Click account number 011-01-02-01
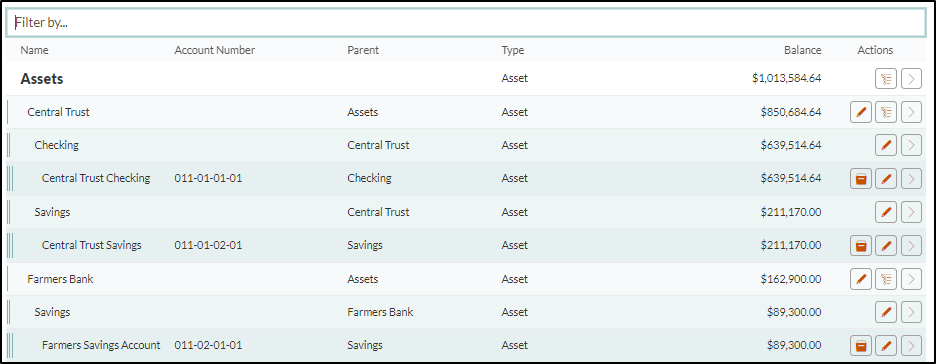The width and height of the screenshot is (936, 364). (208, 245)
